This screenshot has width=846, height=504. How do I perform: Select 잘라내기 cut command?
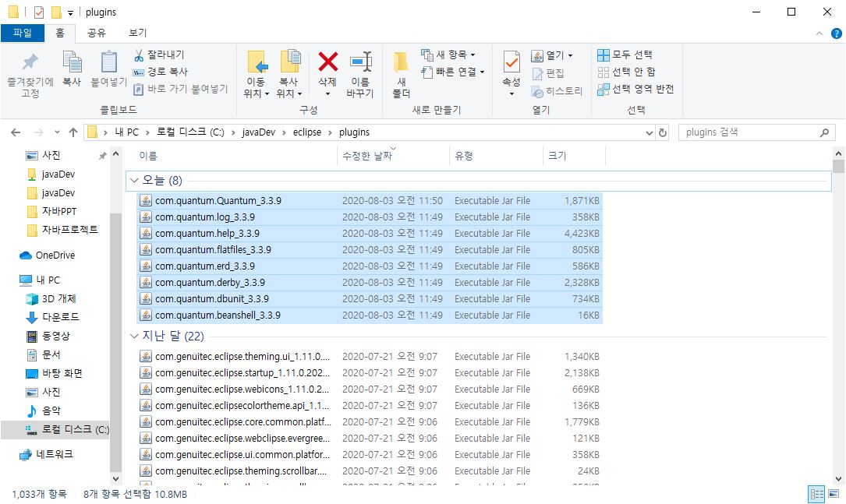click(159, 55)
